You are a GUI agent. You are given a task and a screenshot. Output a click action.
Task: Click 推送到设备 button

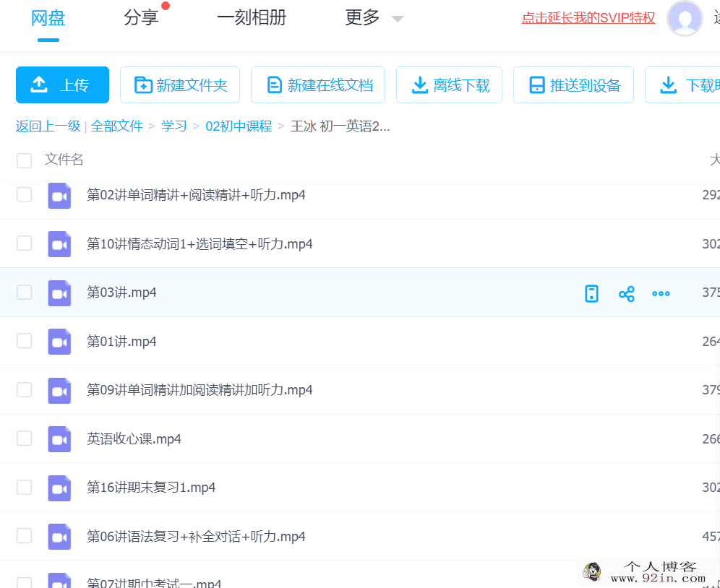coord(573,85)
